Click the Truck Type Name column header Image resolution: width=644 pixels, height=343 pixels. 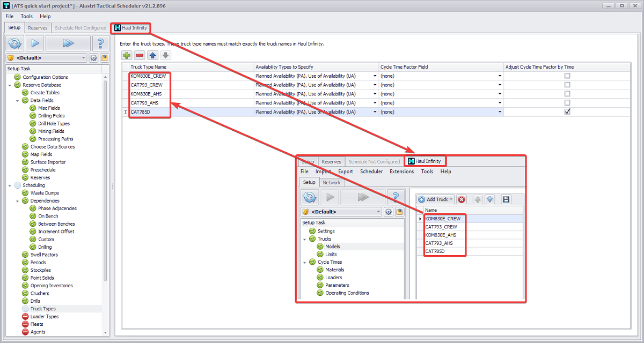191,66
